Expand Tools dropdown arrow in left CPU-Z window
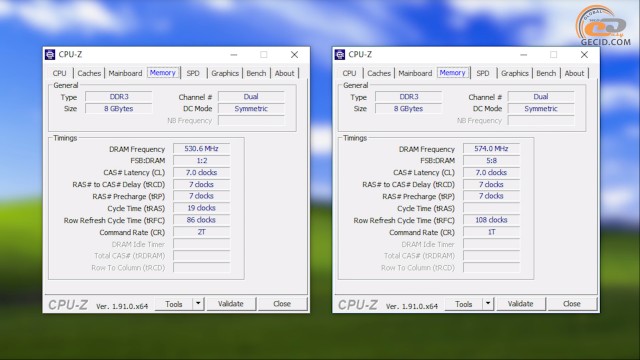This screenshot has width=640, height=360. click(198, 304)
